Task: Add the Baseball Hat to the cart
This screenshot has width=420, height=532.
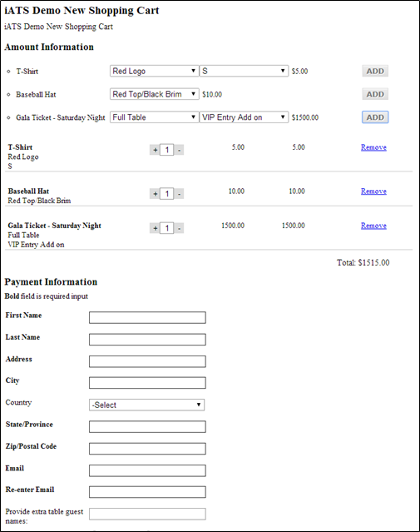Action: pos(375,94)
